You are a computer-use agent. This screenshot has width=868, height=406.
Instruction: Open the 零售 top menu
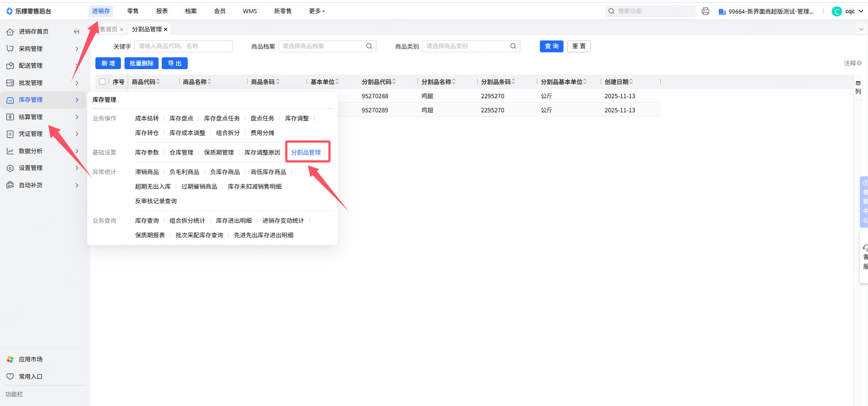(133, 11)
